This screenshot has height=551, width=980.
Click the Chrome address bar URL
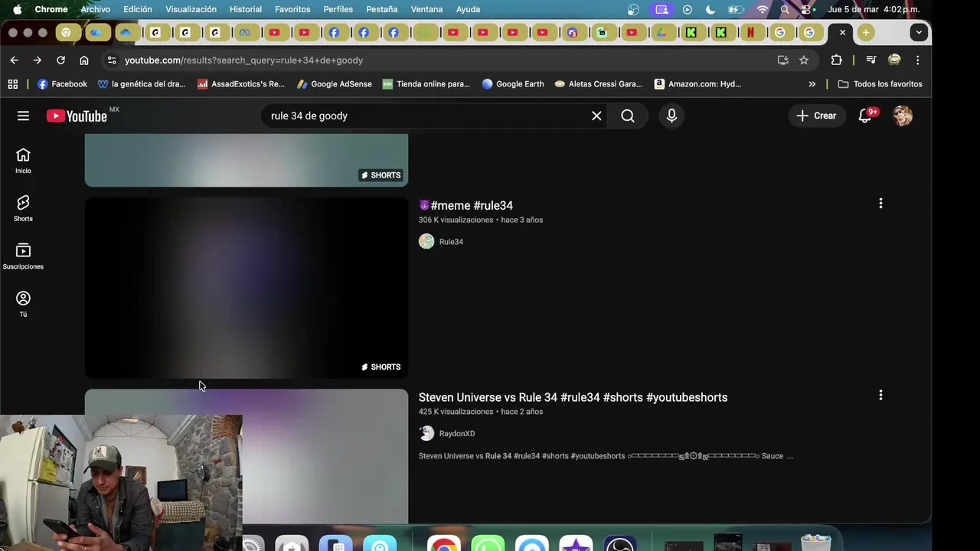pos(243,60)
